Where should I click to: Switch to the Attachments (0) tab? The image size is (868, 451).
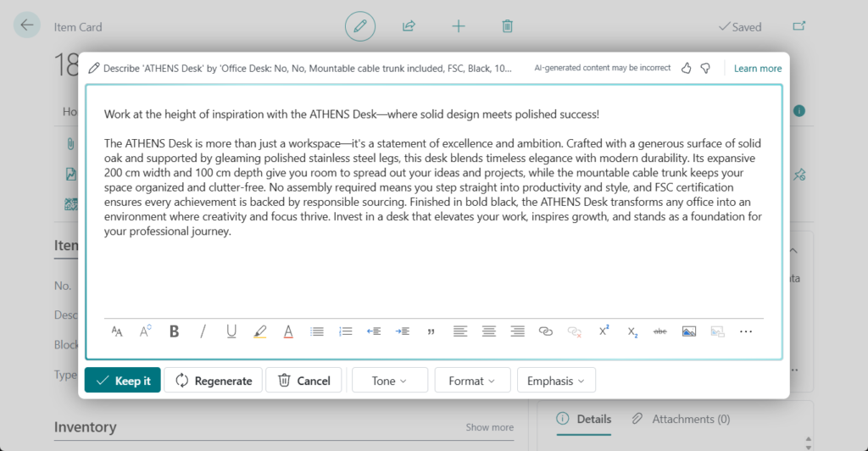click(x=682, y=419)
